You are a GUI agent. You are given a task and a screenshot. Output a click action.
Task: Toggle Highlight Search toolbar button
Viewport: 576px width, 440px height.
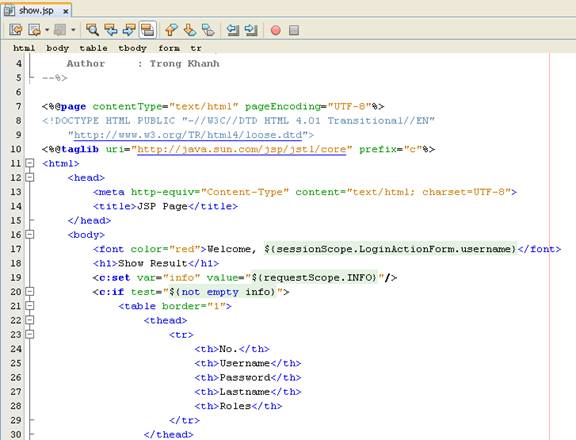click(148, 30)
